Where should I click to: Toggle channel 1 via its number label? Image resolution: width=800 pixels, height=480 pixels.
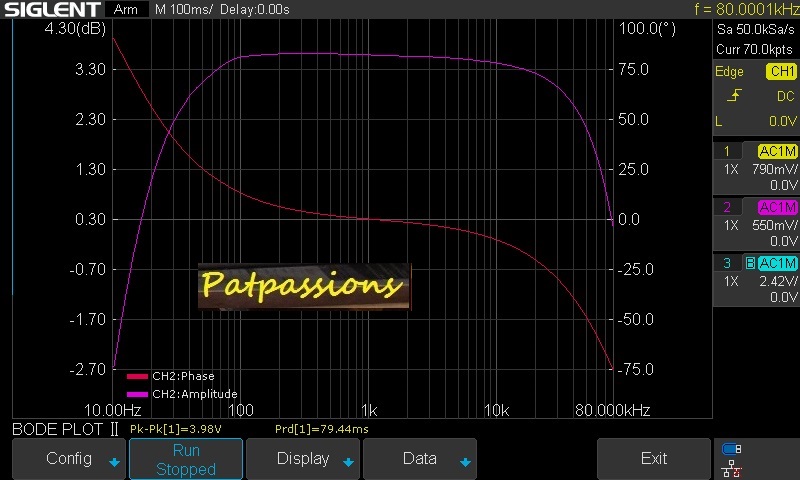click(727, 151)
